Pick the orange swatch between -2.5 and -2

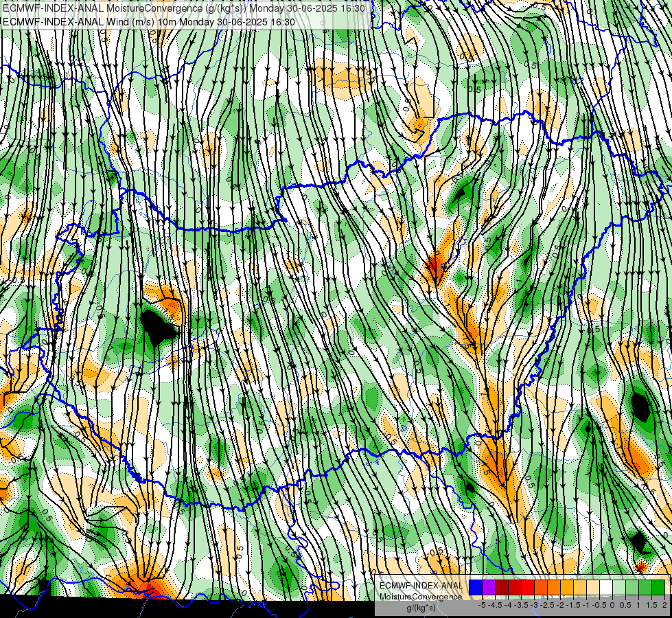coord(554,587)
